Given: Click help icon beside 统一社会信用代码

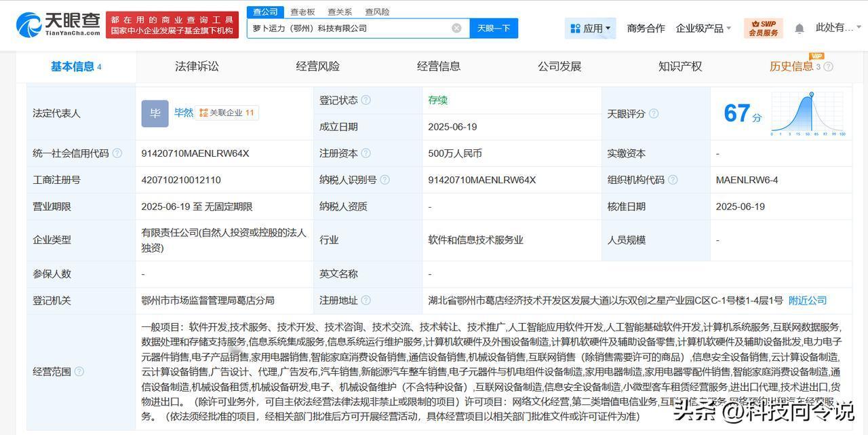Looking at the screenshot, I should tap(117, 153).
